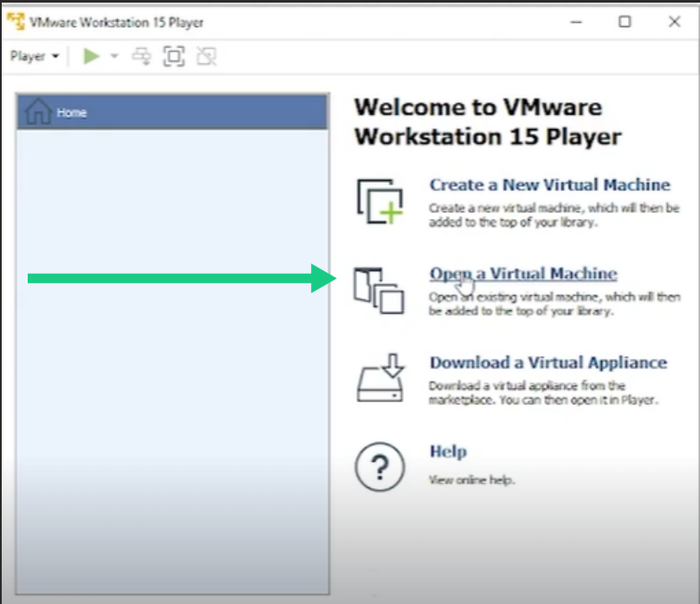The width and height of the screenshot is (700, 604).
Task: Click the Unity mode toolbar icon
Action: (207, 56)
